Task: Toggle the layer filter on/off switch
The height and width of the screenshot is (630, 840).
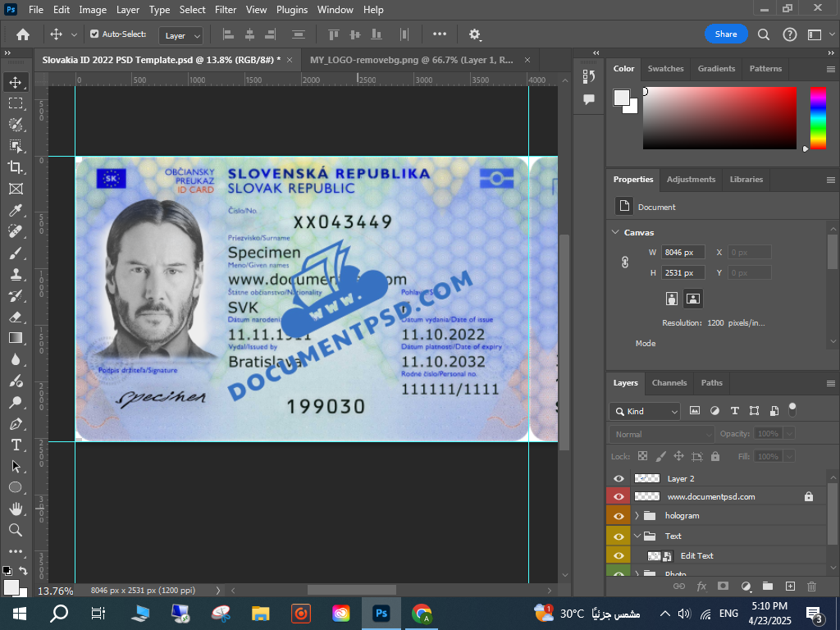Action: [x=792, y=410]
